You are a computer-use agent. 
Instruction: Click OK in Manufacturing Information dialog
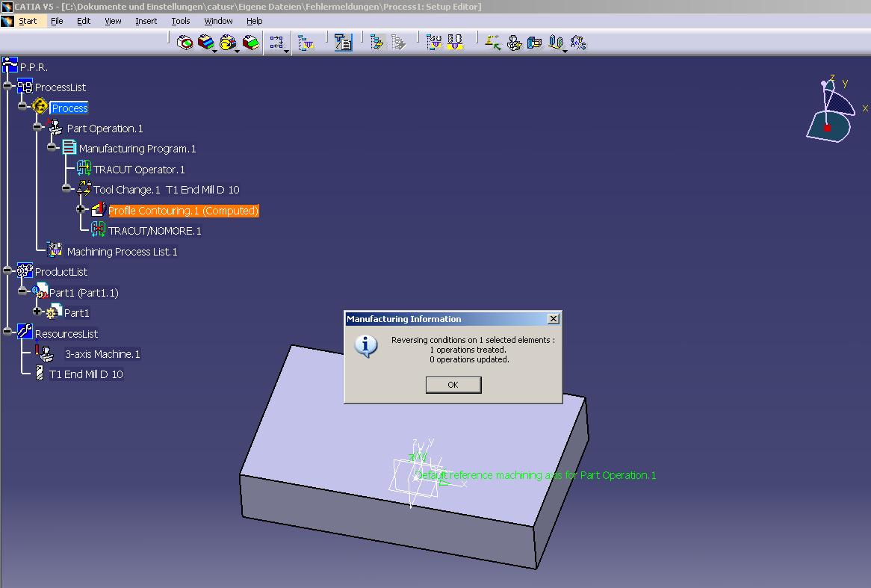coord(453,385)
